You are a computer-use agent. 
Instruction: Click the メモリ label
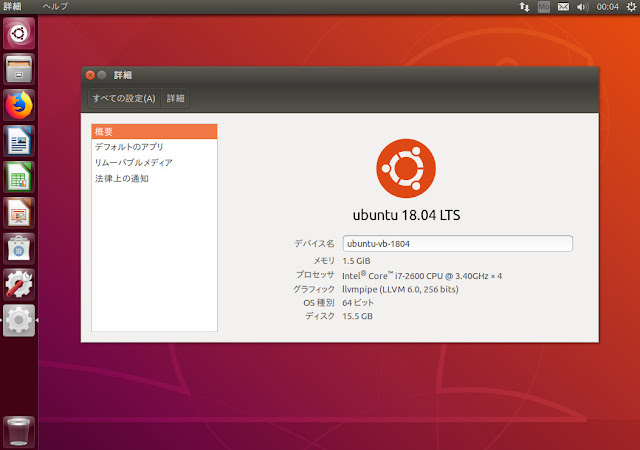324,261
